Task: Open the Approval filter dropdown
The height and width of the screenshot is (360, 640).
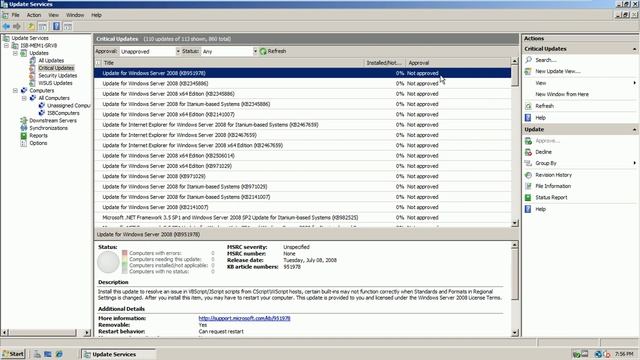Action: pos(178,51)
